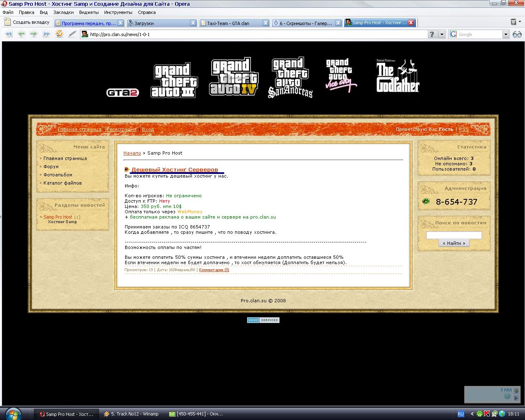Viewport: 525px width, 420px height.
Task: Open the '[450-455-441]' taskbar window
Action: 197,414
